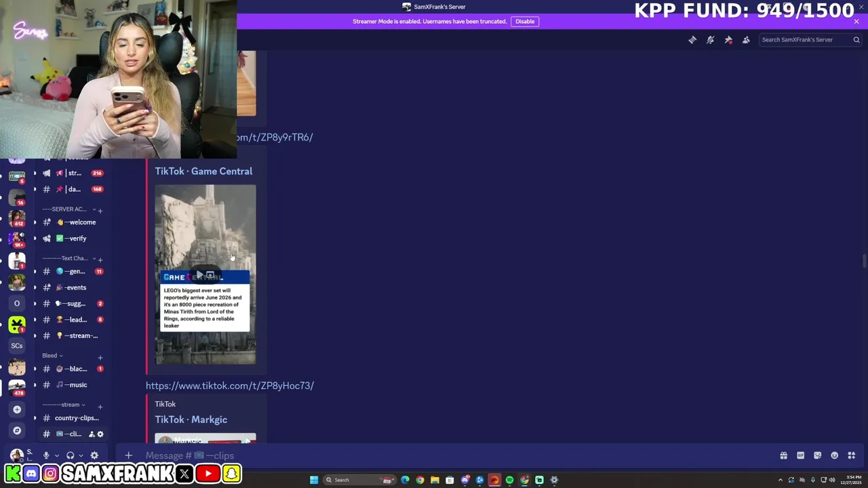Toggle microphone mute in user panel
The width and height of the screenshot is (868, 488).
click(x=46, y=455)
